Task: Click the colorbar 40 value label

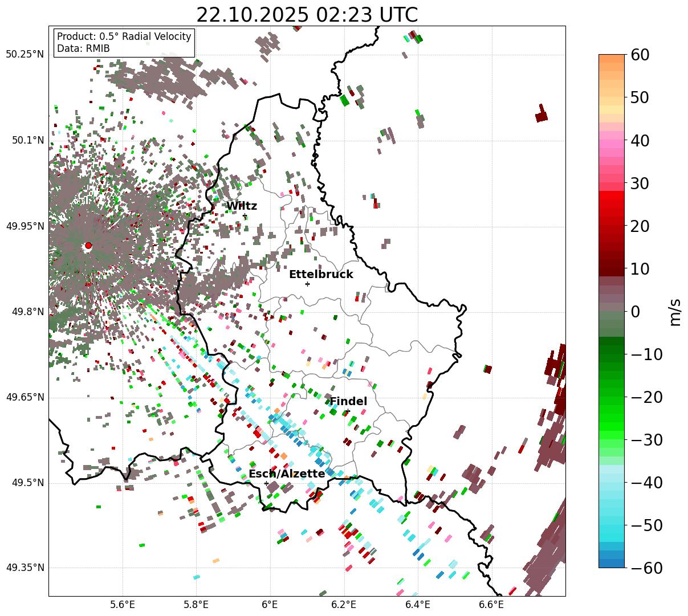Action: (640, 140)
